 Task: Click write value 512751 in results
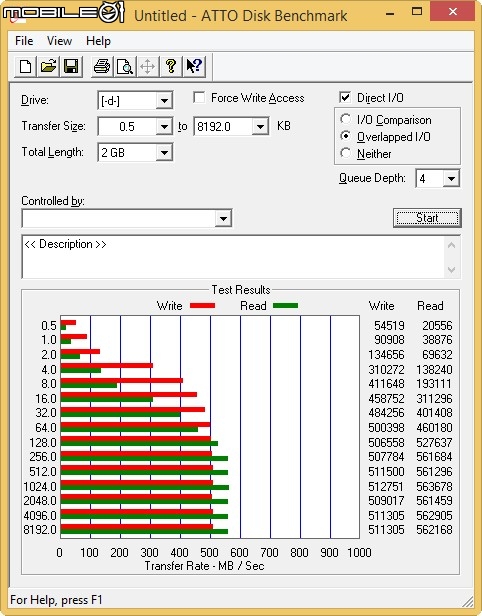pyautogui.click(x=386, y=487)
